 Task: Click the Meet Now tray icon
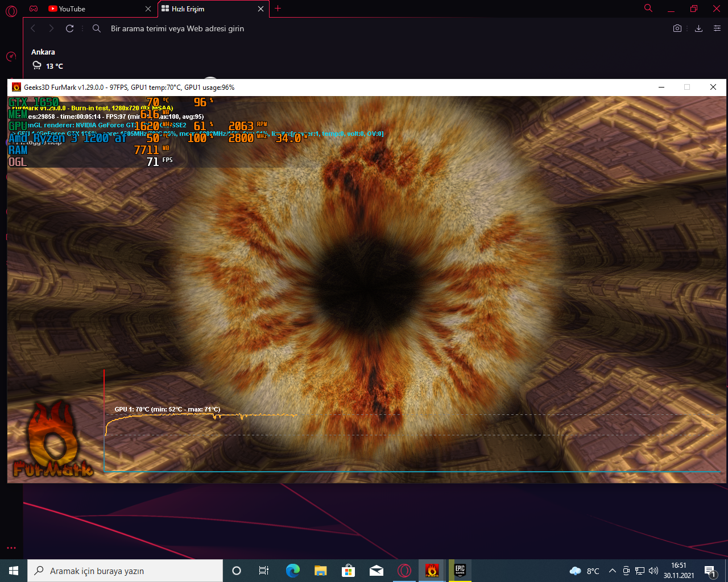(626, 571)
